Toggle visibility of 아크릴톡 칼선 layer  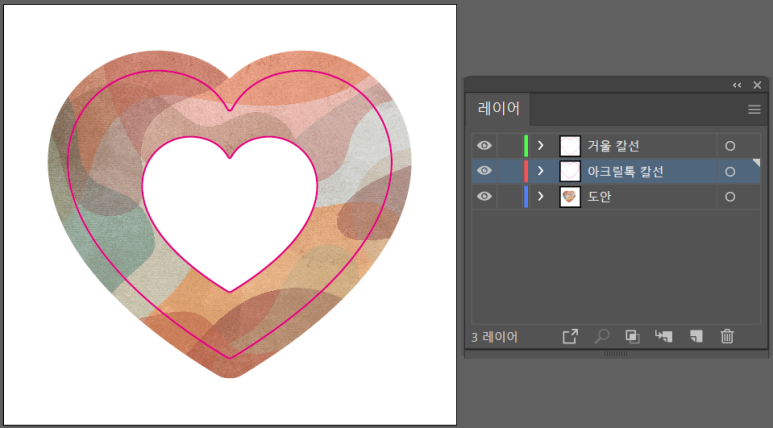click(x=484, y=171)
